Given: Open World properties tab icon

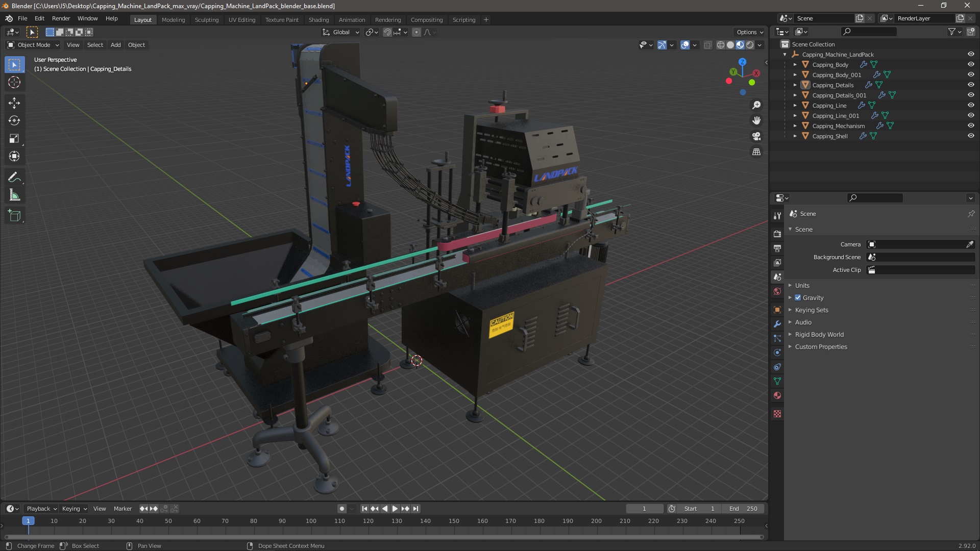Looking at the screenshot, I should coord(777,291).
